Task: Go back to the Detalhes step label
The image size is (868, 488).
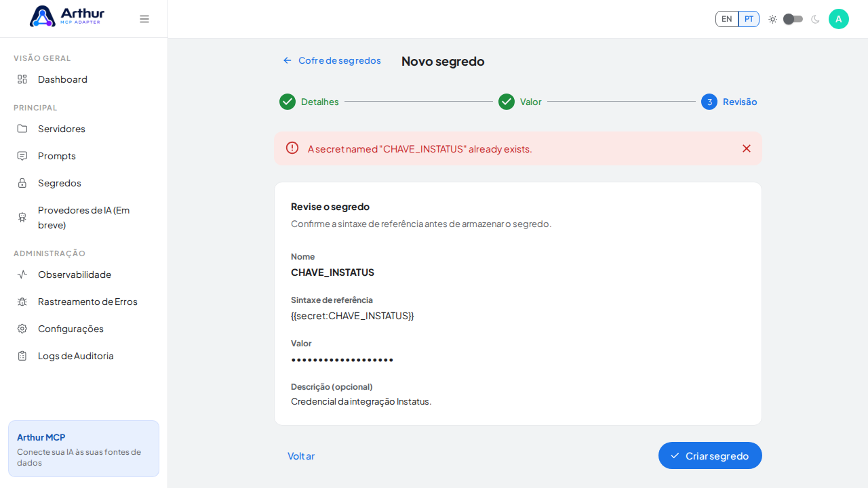Action: [320, 102]
